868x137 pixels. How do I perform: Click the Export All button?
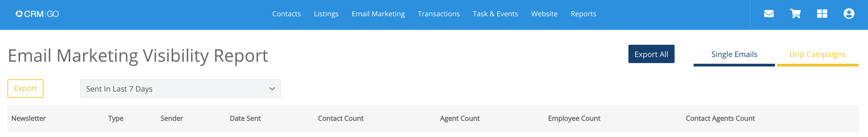point(651,54)
